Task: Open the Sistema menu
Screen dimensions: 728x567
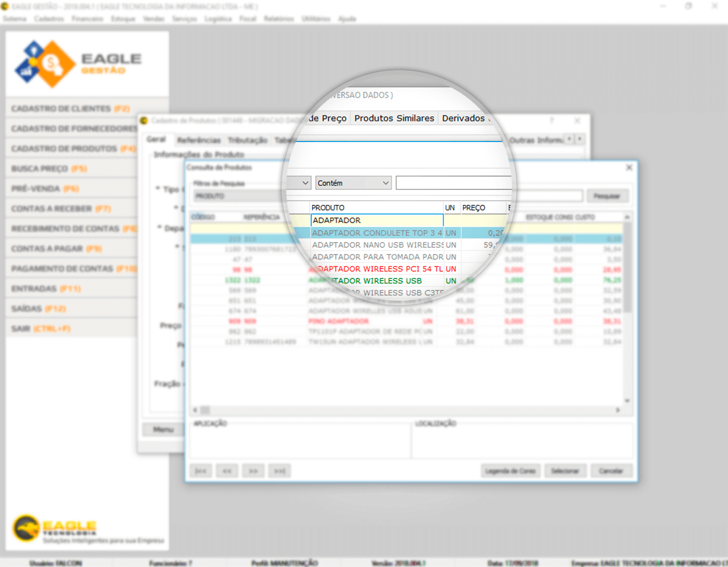Action: click(14, 19)
